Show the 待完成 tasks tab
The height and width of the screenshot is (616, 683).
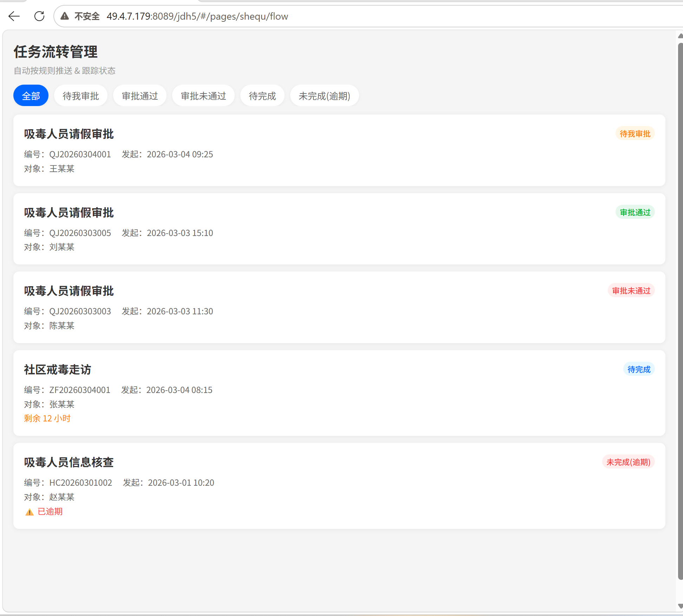click(262, 96)
